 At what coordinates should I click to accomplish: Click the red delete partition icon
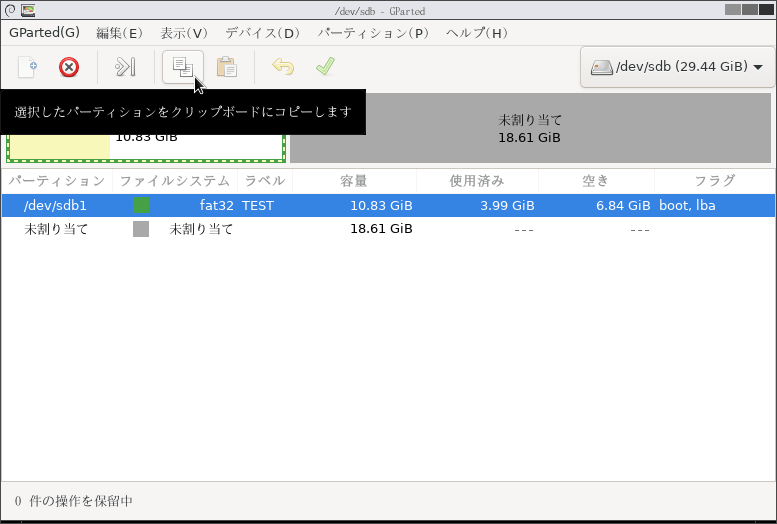click(69, 67)
